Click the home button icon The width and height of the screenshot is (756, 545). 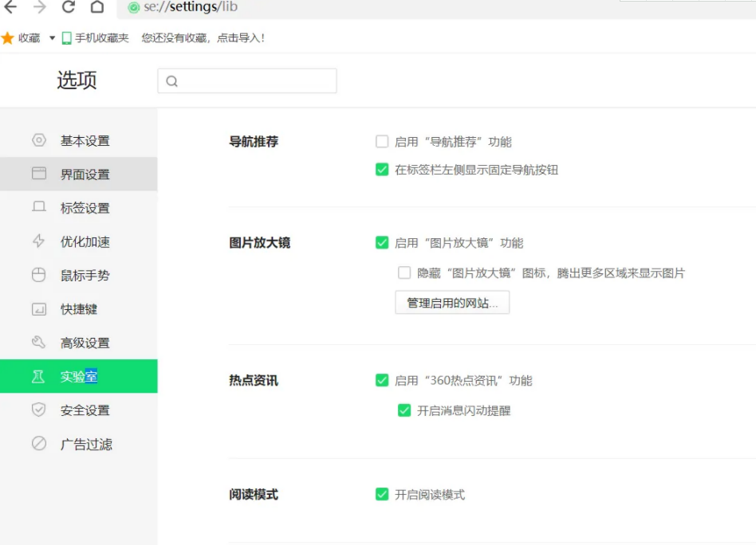[x=97, y=7]
